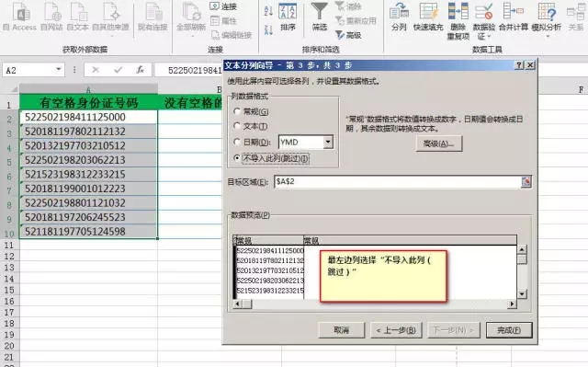Click the 完成(F) finish button

coord(509,330)
